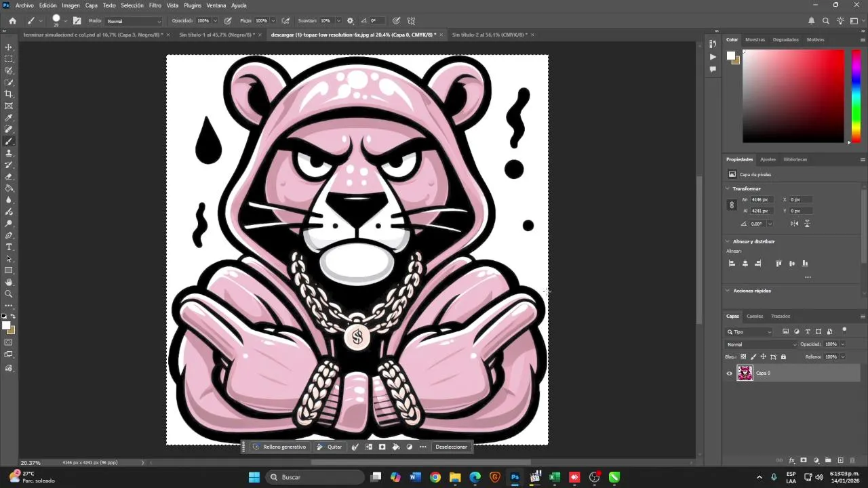868x488 pixels.
Task: Open more options in contextual taskbar
Action: pyautogui.click(x=423, y=447)
